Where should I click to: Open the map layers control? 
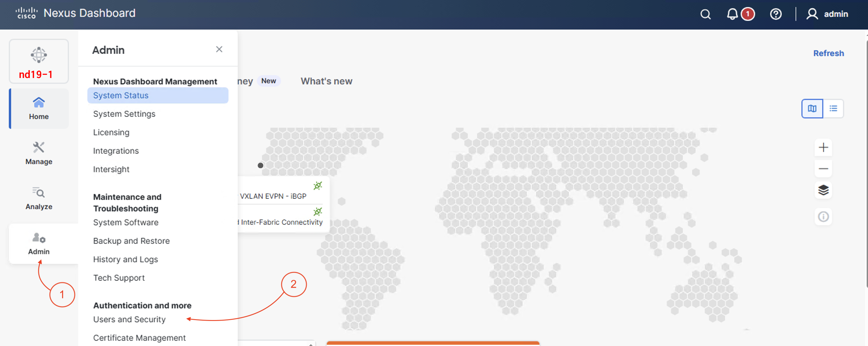(x=823, y=190)
